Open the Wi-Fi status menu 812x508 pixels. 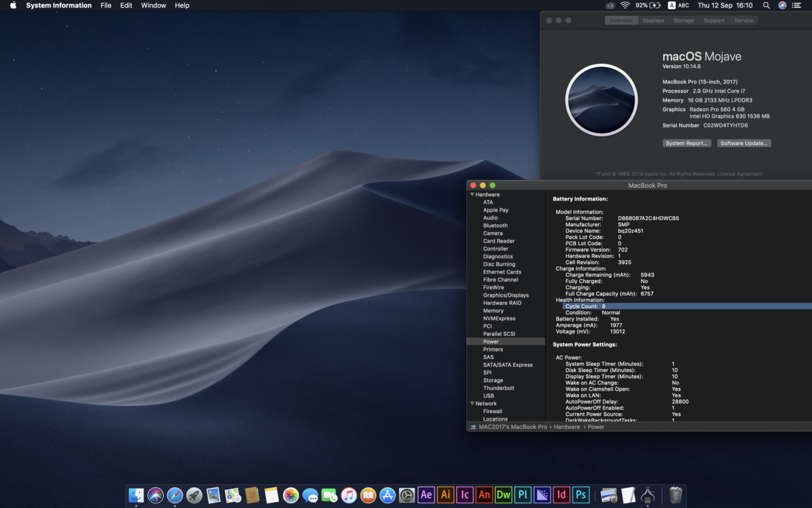point(625,5)
